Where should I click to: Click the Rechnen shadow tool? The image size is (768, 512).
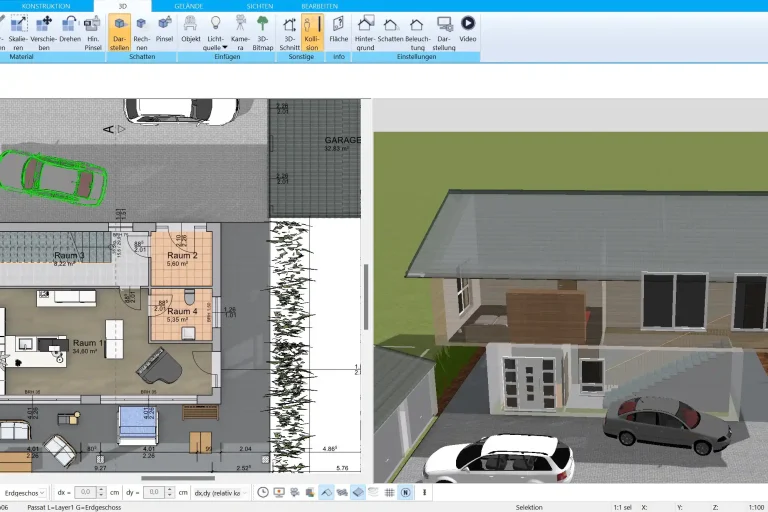tap(142, 32)
